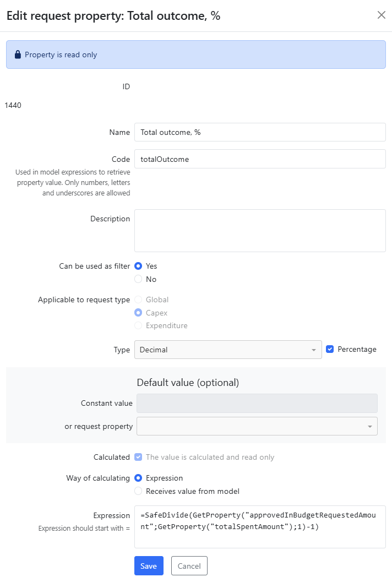Viewport: 392px width, 588px height.
Task: Click the SafeDivide Expression text box
Action: coord(260,527)
